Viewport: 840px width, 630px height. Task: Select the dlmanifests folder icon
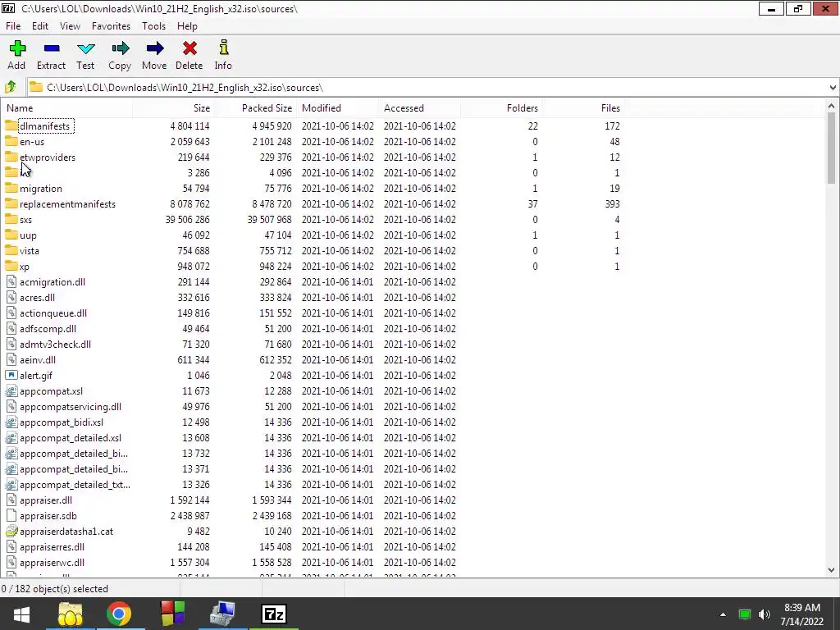[11, 126]
